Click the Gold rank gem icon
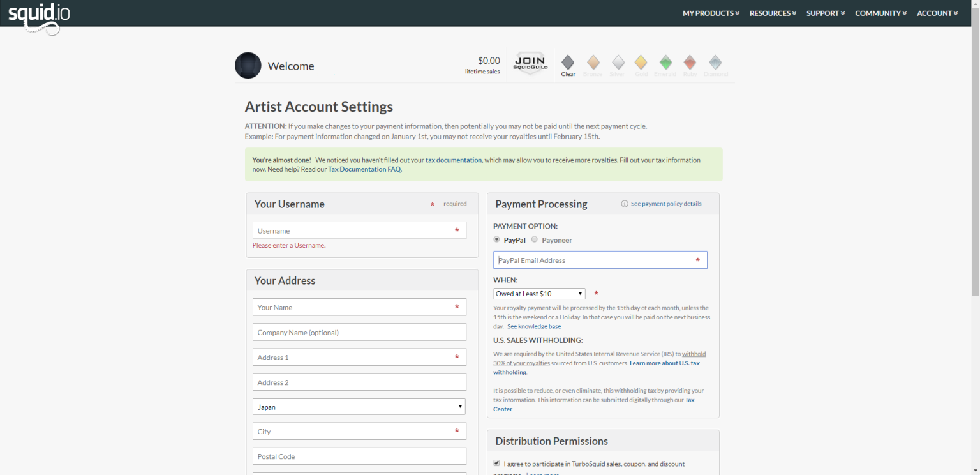Screen dimensions: 980x475 point(641,63)
